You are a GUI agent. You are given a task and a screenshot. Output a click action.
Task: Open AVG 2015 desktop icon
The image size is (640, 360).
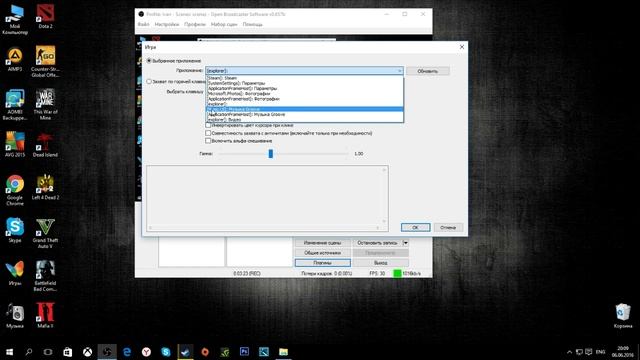pos(15,145)
